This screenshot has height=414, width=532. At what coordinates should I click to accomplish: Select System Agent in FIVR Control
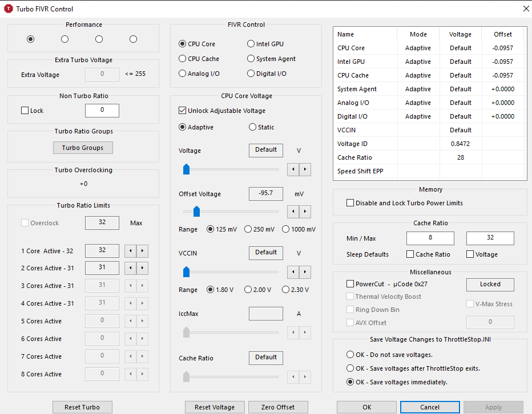272,59
